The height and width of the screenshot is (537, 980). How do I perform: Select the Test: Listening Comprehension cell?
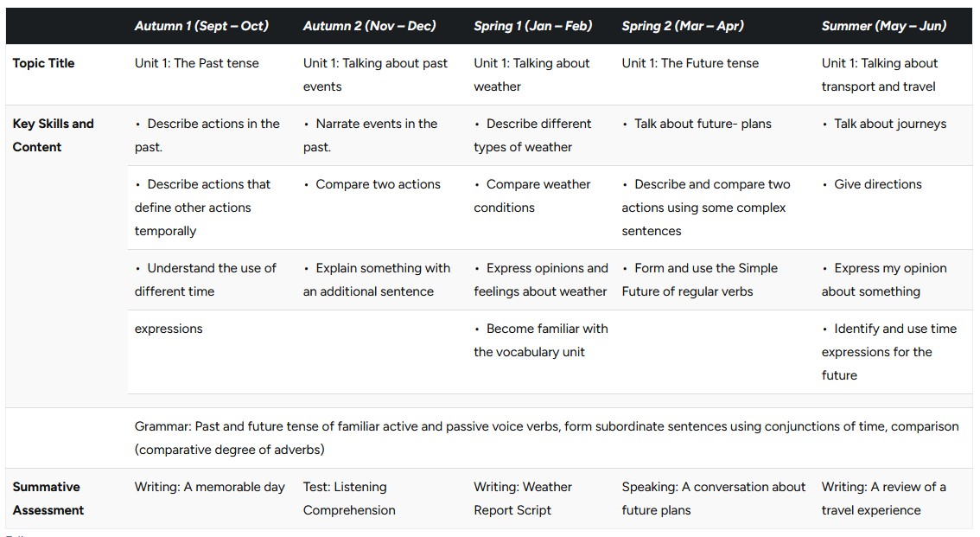click(x=349, y=498)
